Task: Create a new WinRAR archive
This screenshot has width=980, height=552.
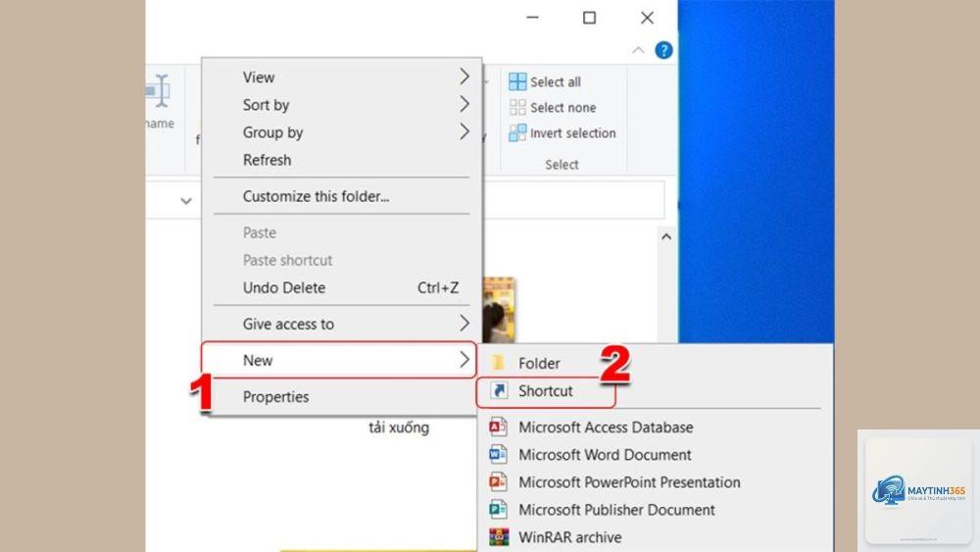Action: [655, 537]
